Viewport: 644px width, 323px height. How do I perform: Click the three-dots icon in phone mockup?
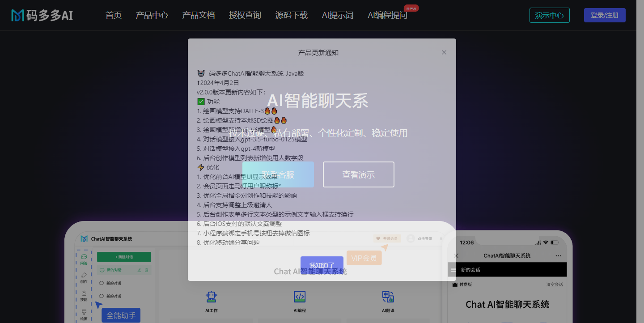pyautogui.click(x=558, y=255)
